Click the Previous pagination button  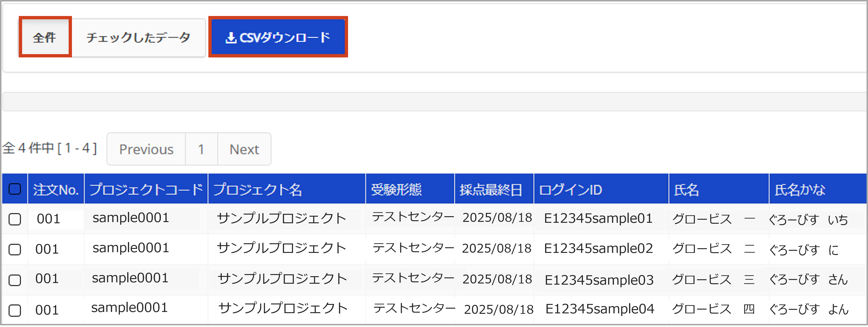[x=146, y=149]
